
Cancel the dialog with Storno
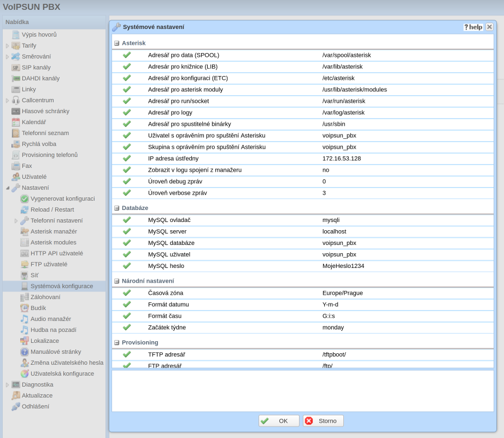[323, 421]
